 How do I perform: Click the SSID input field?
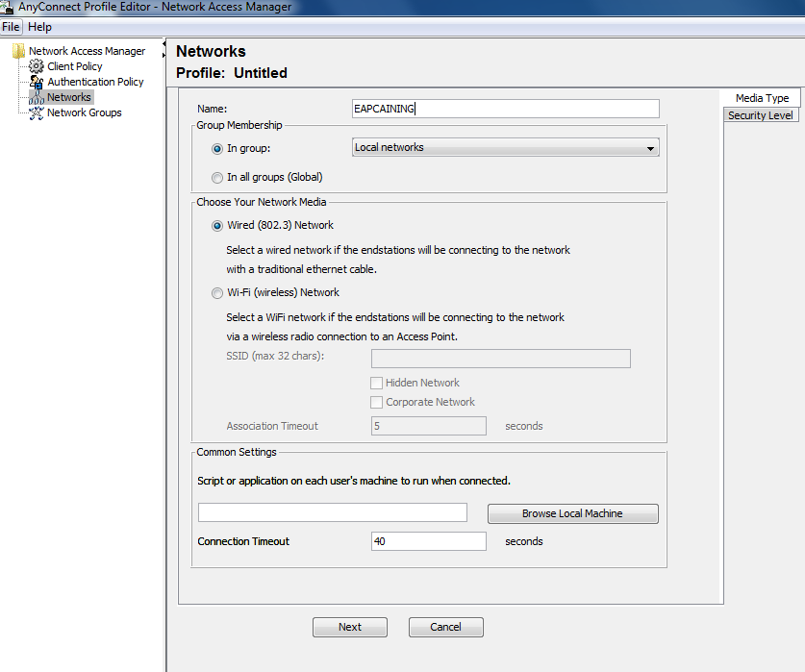click(500, 359)
